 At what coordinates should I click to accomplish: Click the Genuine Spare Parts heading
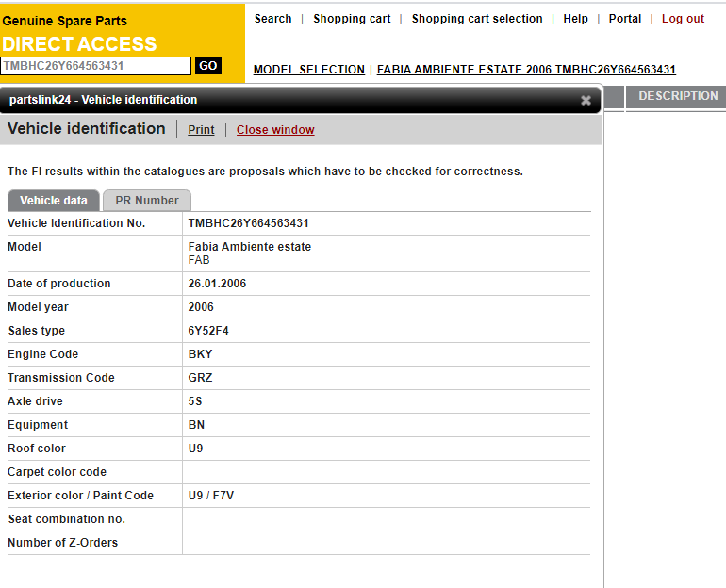pyautogui.click(x=64, y=22)
